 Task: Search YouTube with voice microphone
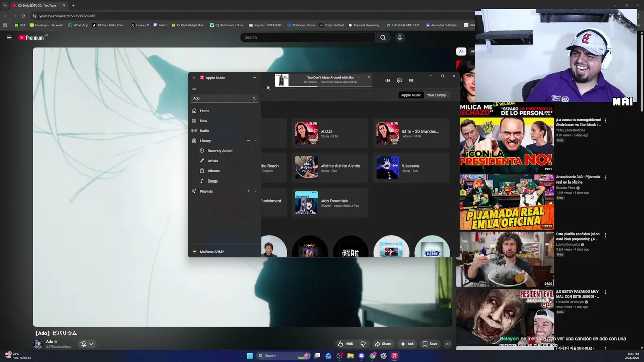(400, 37)
